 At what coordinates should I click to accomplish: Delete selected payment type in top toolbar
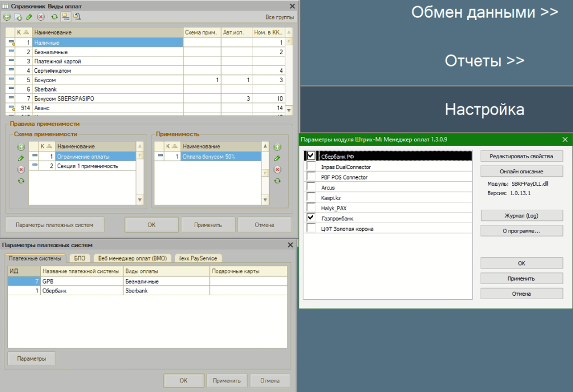click(x=41, y=17)
